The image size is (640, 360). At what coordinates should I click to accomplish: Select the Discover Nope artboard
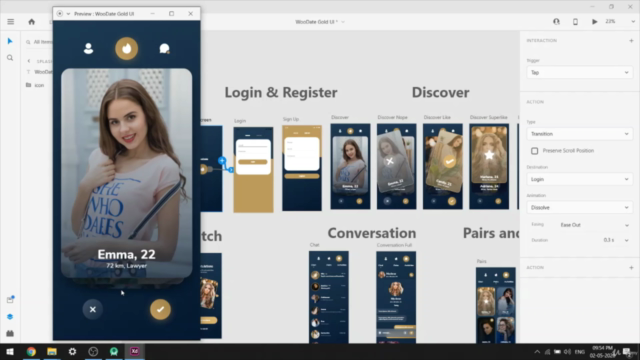pos(396,166)
